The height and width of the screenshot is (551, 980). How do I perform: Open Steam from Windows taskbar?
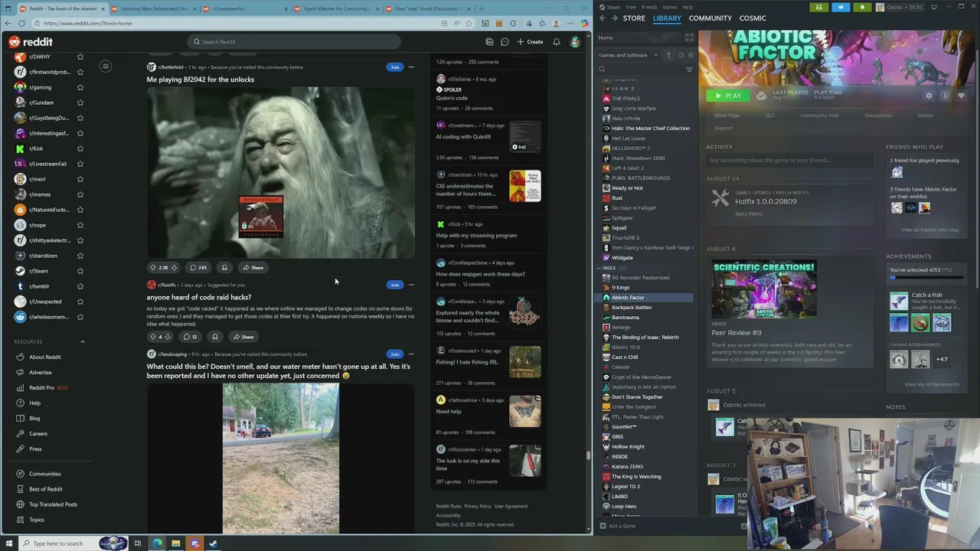tap(213, 543)
